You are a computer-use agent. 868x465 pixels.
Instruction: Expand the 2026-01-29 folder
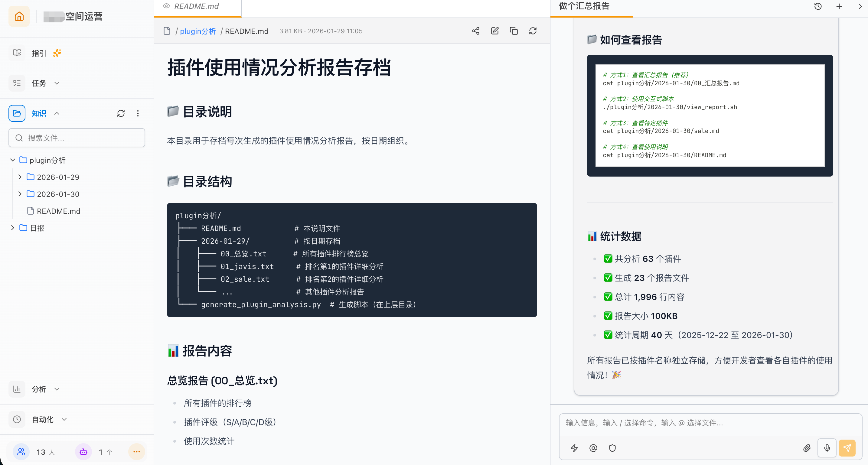point(20,177)
